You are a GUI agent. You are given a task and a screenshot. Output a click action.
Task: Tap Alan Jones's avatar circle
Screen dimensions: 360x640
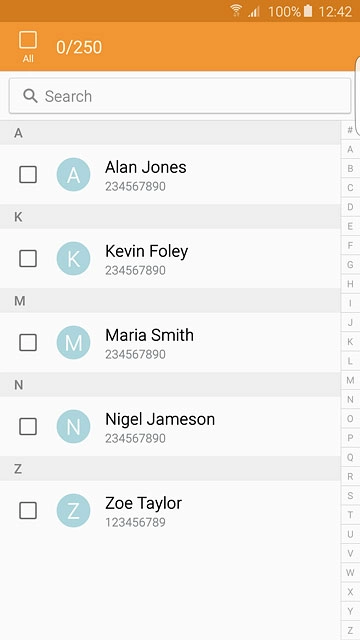pyautogui.click(x=73, y=175)
